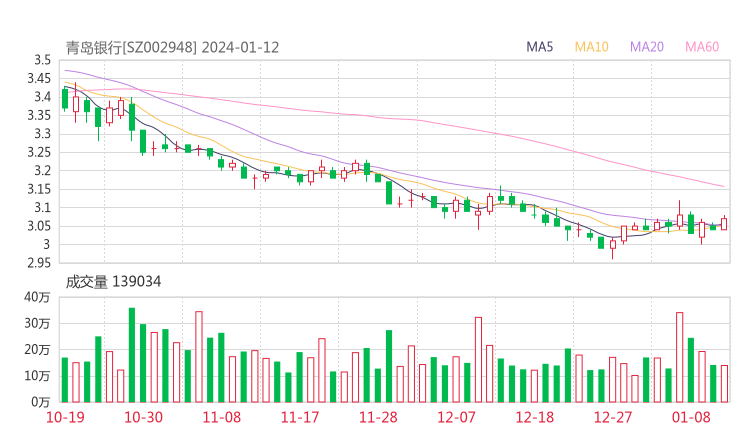Click the 10-19 date label
The height and width of the screenshot is (440, 740).
(65, 417)
